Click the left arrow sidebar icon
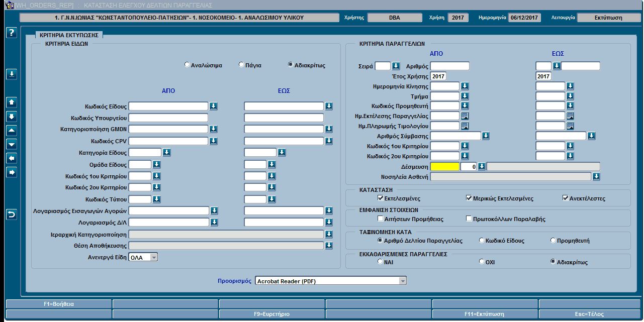The width and height of the screenshot is (644, 322). point(12,158)
